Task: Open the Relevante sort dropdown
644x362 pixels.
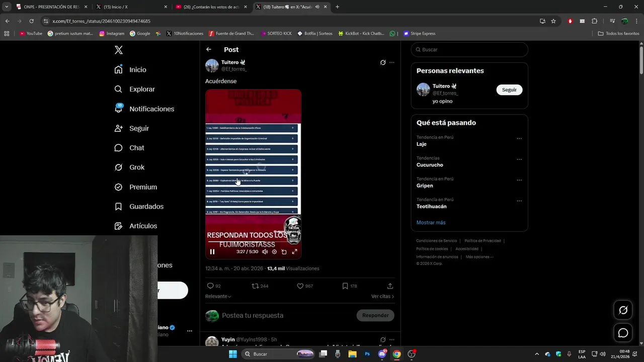Action: (218, 297)
